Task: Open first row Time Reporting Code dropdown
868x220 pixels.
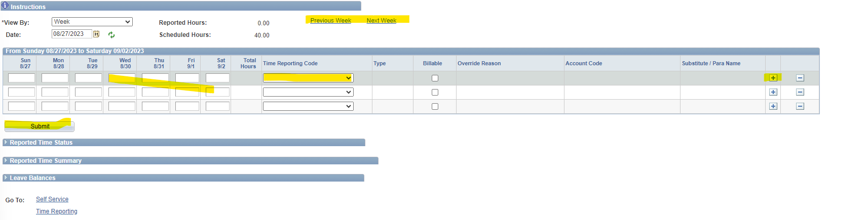Action: pyautogui.click(x=308, y=78)
